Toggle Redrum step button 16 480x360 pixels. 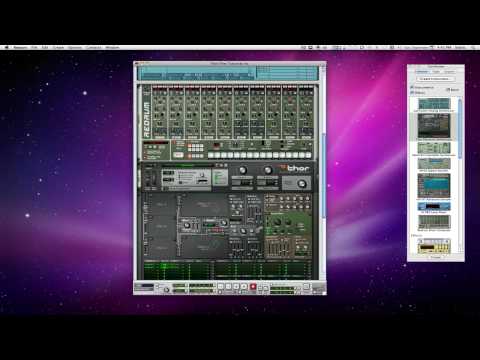point(308,155)
